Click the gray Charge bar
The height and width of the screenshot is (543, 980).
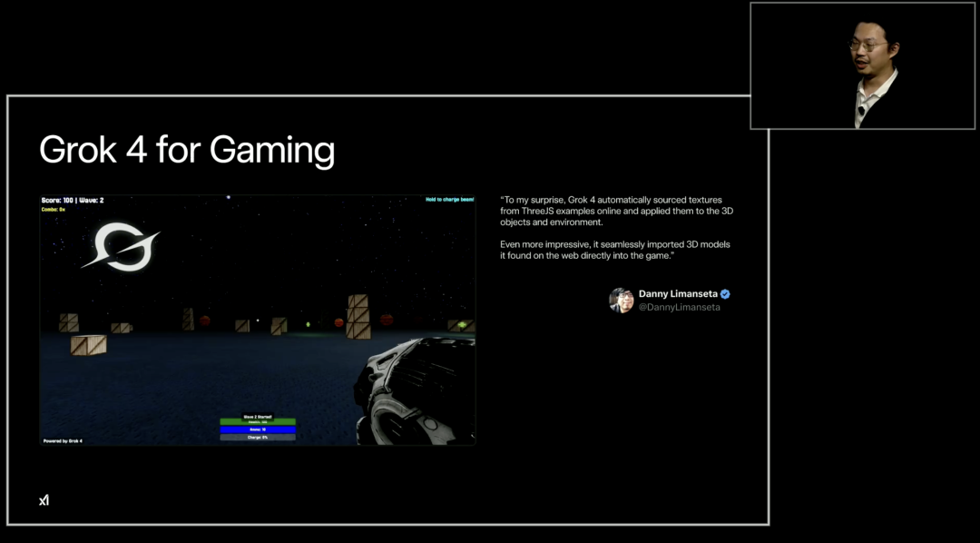pyautogui.click(x=258, y=437)
